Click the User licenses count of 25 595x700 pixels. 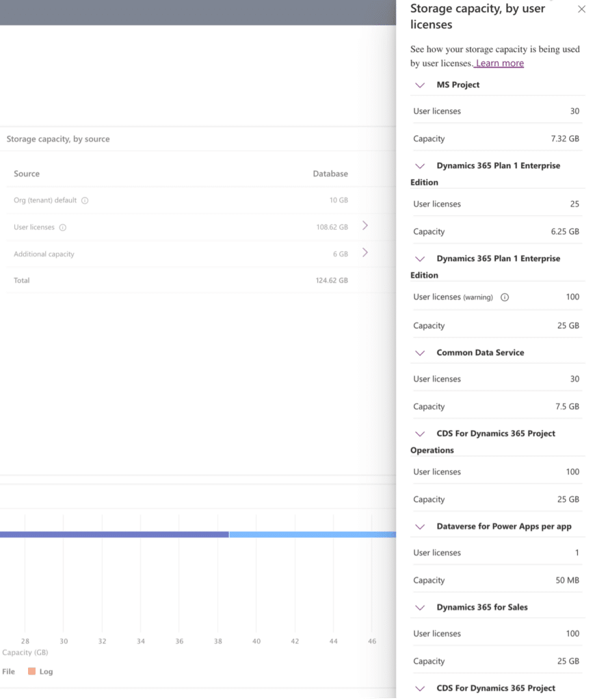point(574,204)
